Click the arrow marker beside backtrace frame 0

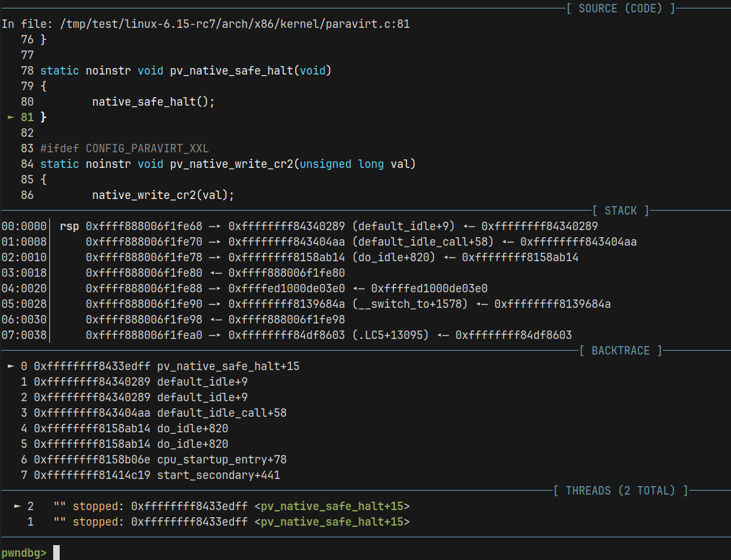(x=10, y=366)
